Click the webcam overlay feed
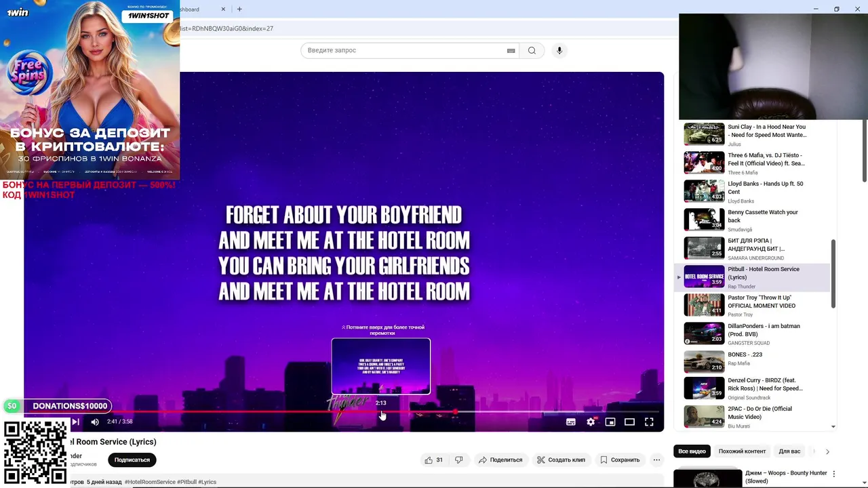This screenshot has height=488, width=868. click(773, 66)
